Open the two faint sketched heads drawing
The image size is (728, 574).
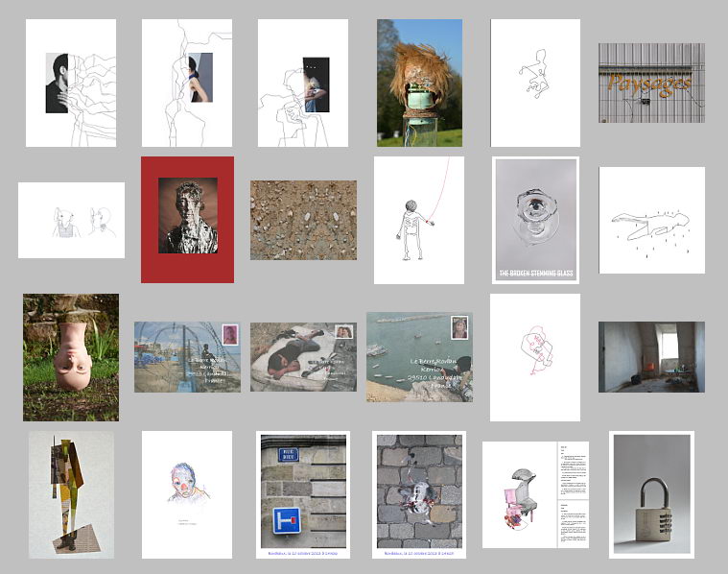coord(72,221)
